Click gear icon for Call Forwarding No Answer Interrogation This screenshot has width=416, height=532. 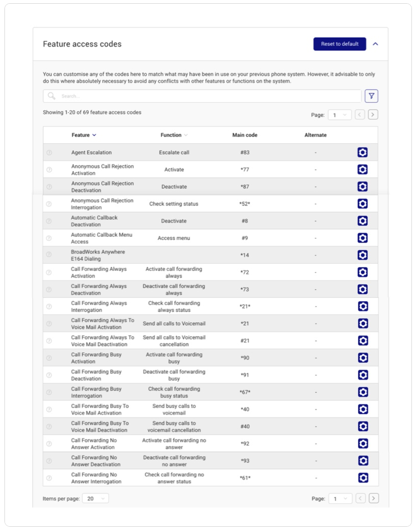[363, 477]
